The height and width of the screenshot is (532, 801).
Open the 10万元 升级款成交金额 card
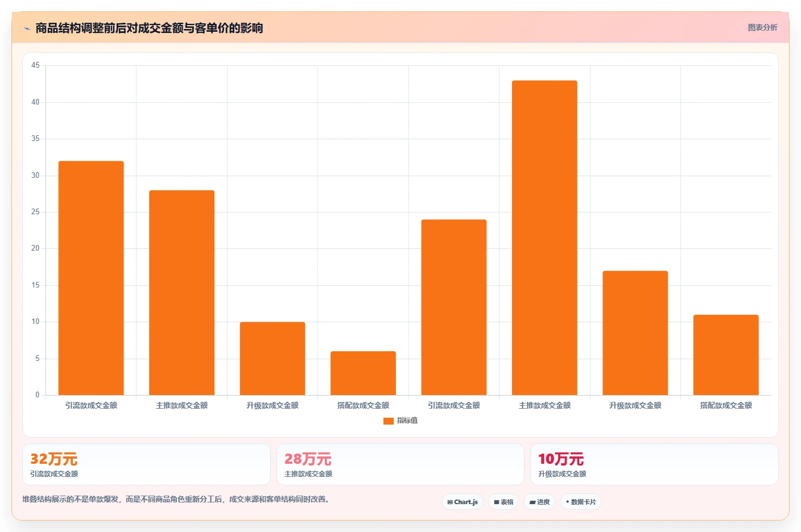tap(654, 464)
